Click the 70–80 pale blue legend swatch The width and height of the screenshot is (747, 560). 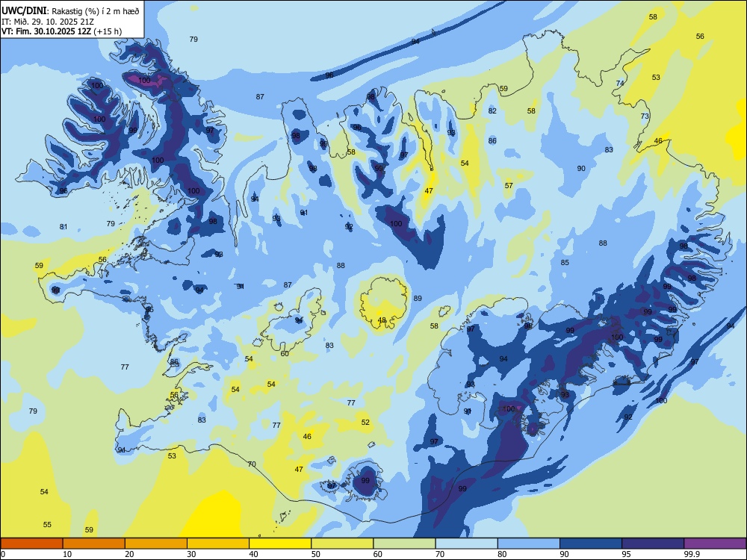tap(466, 544)
